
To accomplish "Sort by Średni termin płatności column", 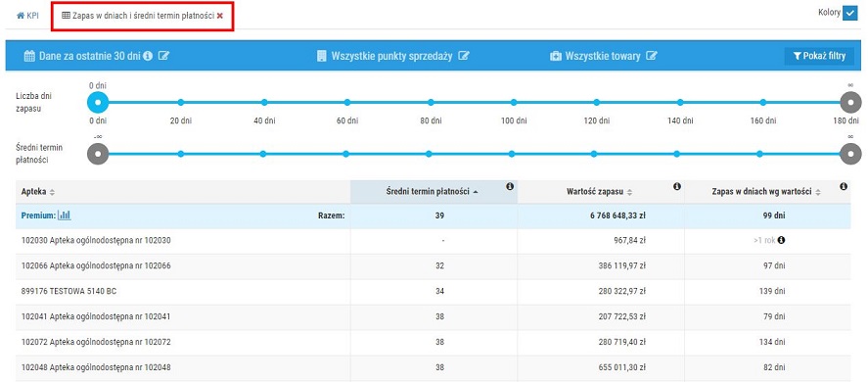I will [432, 192].
